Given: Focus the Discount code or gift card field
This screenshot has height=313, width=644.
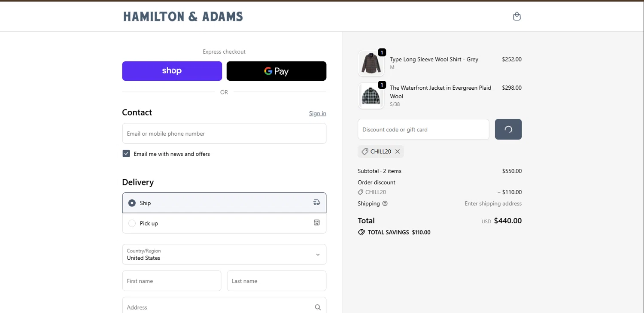Looking at the screenshot, I should click(423, 129).
